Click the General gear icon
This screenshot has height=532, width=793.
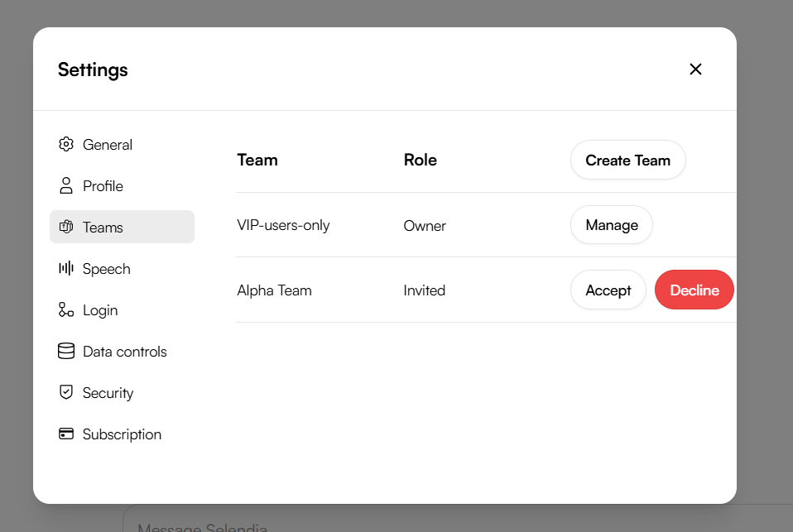coord(66,144)
